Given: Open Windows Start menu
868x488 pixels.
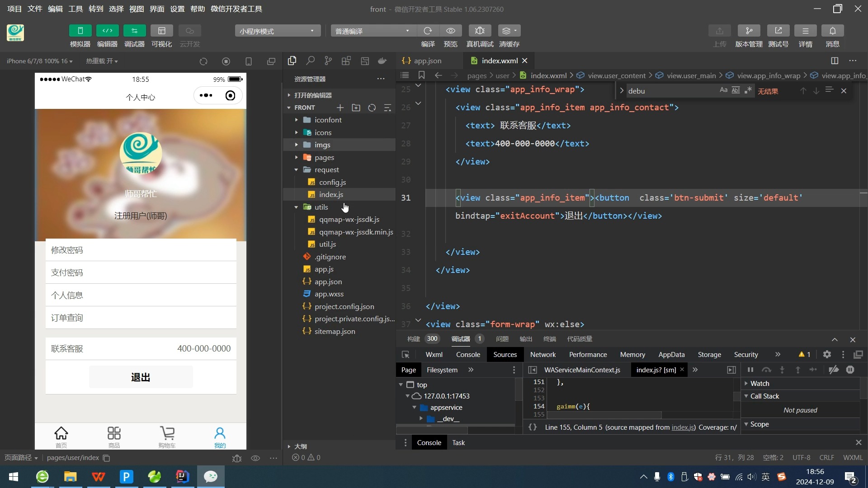Looking at the screenshot, I should point(14,477).
